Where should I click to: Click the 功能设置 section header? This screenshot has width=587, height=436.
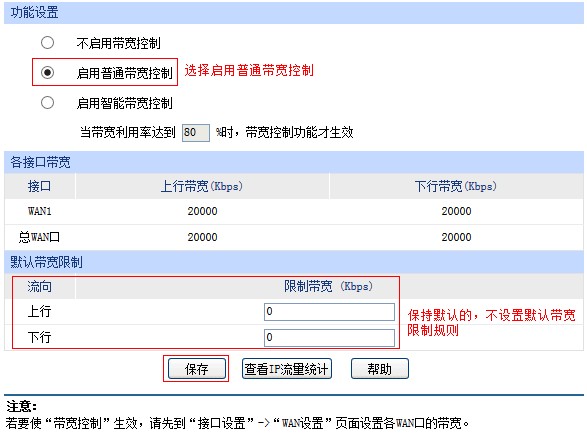[294, 13]
